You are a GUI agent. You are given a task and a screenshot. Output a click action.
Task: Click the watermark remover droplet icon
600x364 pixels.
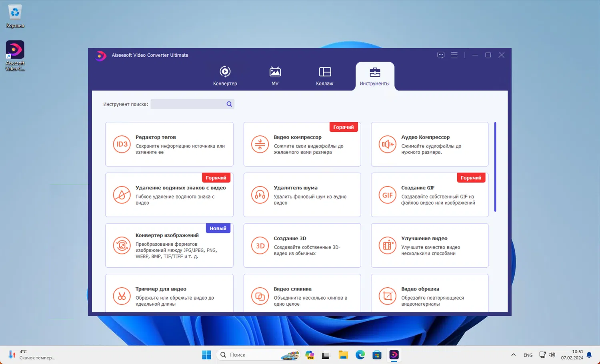point(122,195)
